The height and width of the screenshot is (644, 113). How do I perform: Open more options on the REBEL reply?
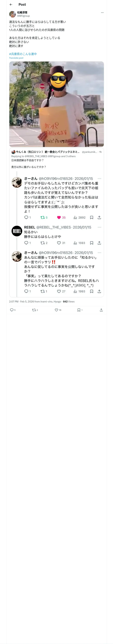(x=99, y=227)
